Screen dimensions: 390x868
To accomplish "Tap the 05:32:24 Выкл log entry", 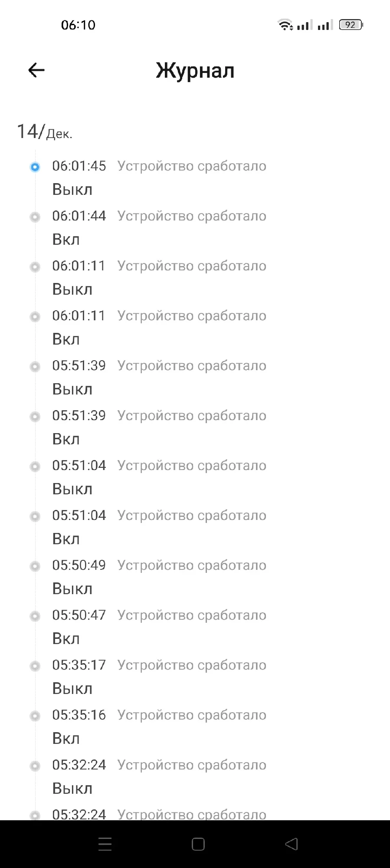I will click(x=159, y=777).
